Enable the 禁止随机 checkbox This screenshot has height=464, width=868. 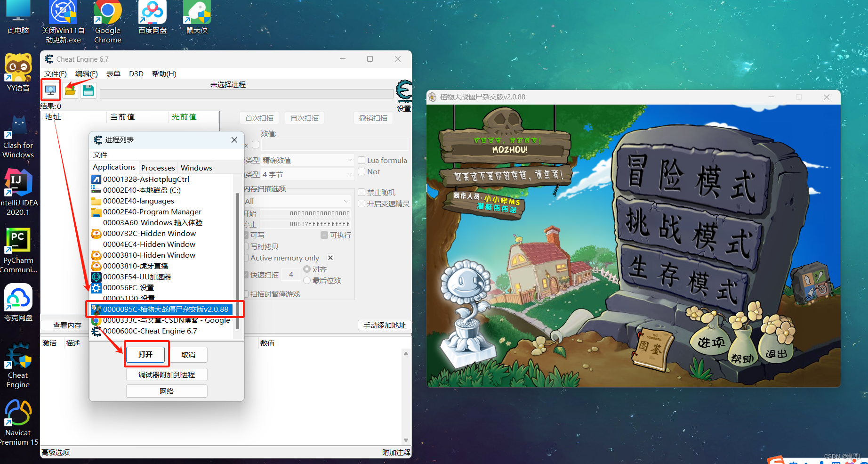(362, 192)
